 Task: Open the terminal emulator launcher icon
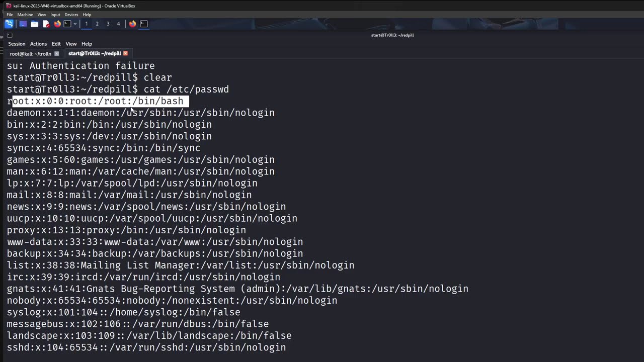[x=67, y=24]
